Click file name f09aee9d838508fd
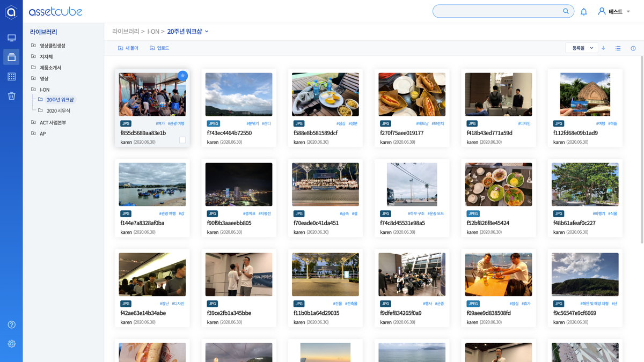Screen dimensions: 644x362 489,313
